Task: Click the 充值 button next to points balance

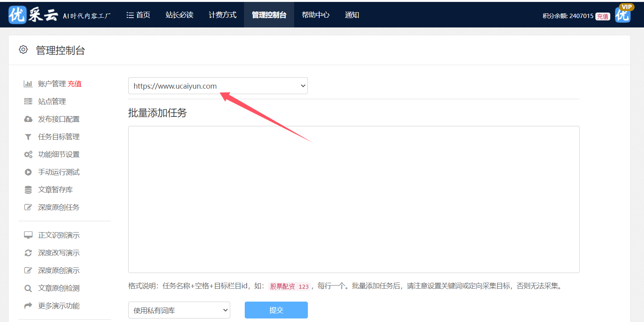Action: [x=602, y=16]
